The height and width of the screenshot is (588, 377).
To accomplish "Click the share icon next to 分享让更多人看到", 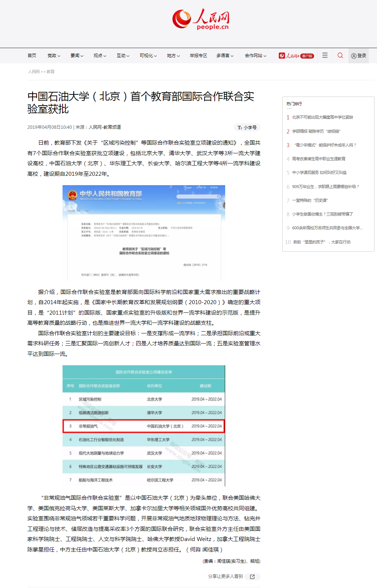I will point(252,576).
